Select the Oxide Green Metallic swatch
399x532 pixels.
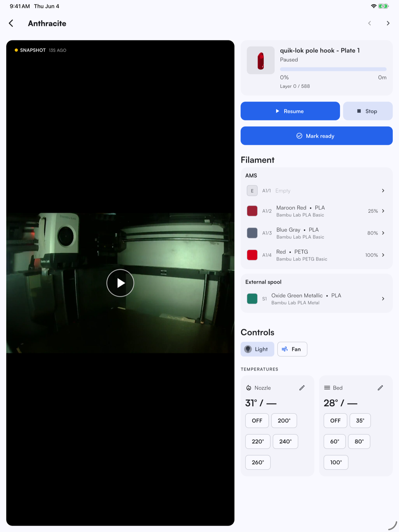point(252,299)
